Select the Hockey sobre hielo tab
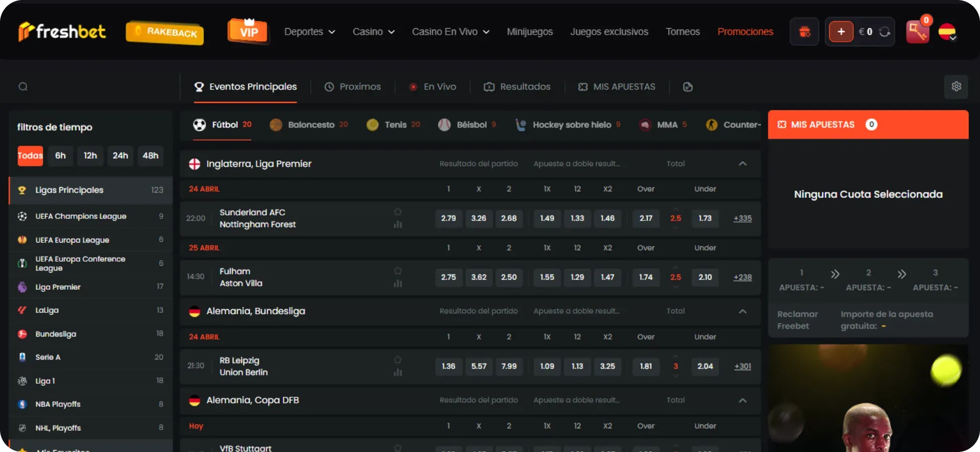The width and height of the screenshot is (980, 452). [x=568, y=125]
